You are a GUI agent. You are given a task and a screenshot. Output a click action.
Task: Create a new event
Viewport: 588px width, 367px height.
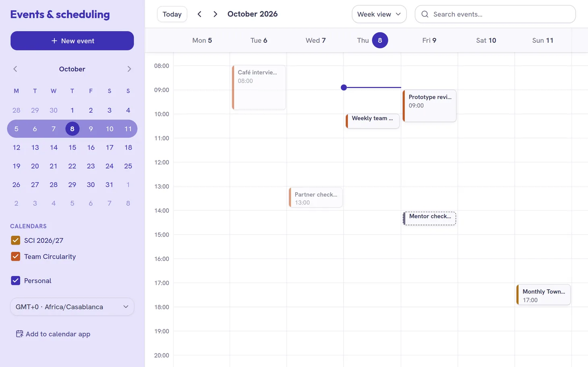72,41
